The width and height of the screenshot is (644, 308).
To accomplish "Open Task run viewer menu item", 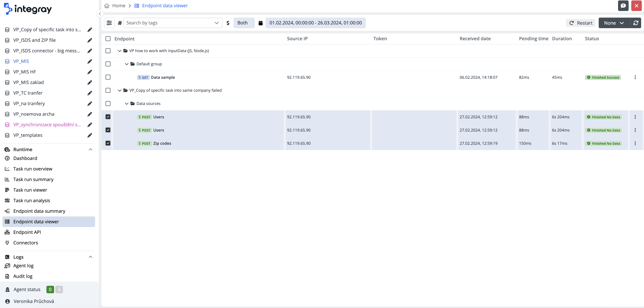I will pyautogui.click(x=30, y=190).
